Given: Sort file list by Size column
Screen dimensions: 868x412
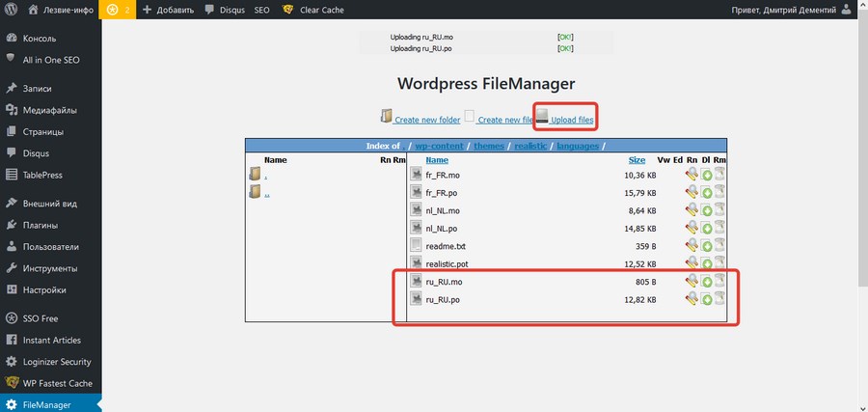Looking at the screenshot, I should pyautogui.click(x=637, y=160).
